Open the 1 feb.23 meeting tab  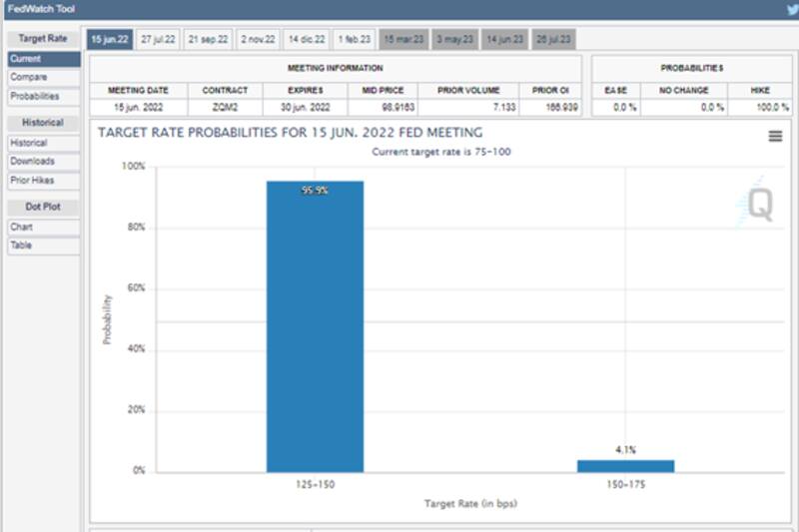point(355,39)
